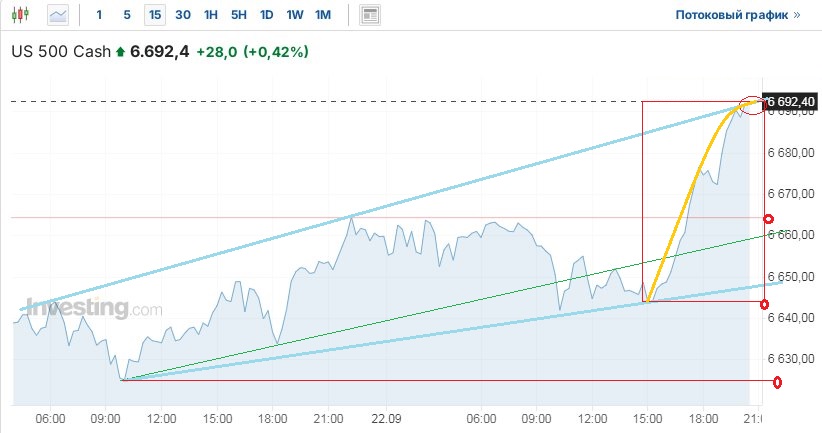Click the +28,0 (+0,42%) change value
The width and height of the screenshot is (822, 433).
tap(252, 50)
